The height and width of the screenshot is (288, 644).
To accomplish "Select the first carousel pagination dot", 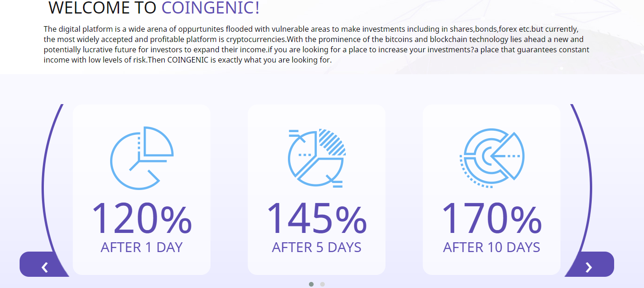I will coord(311,284).
